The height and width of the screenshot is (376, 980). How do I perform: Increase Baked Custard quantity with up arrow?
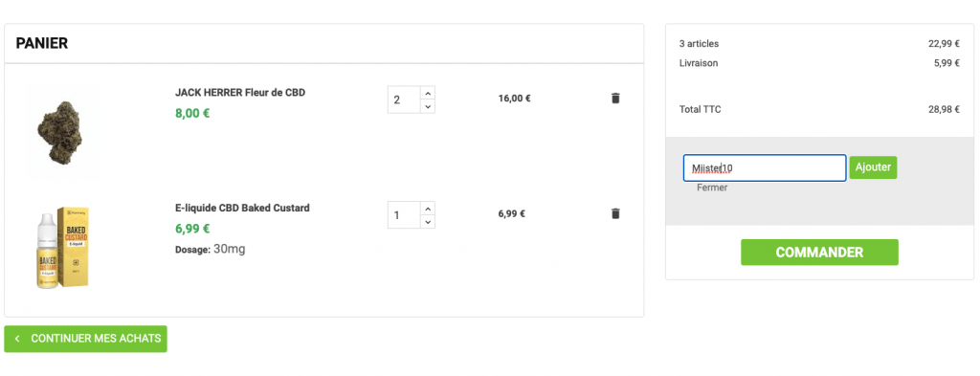428,209
